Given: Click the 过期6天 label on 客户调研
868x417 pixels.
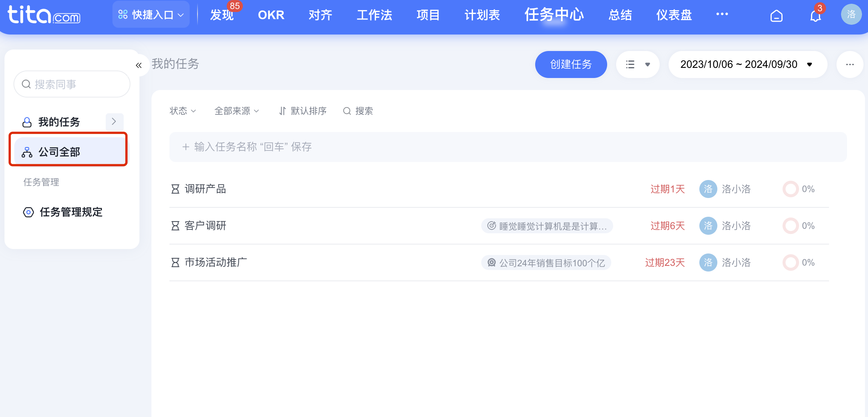Looking at the screenshot, I should 667,226.
